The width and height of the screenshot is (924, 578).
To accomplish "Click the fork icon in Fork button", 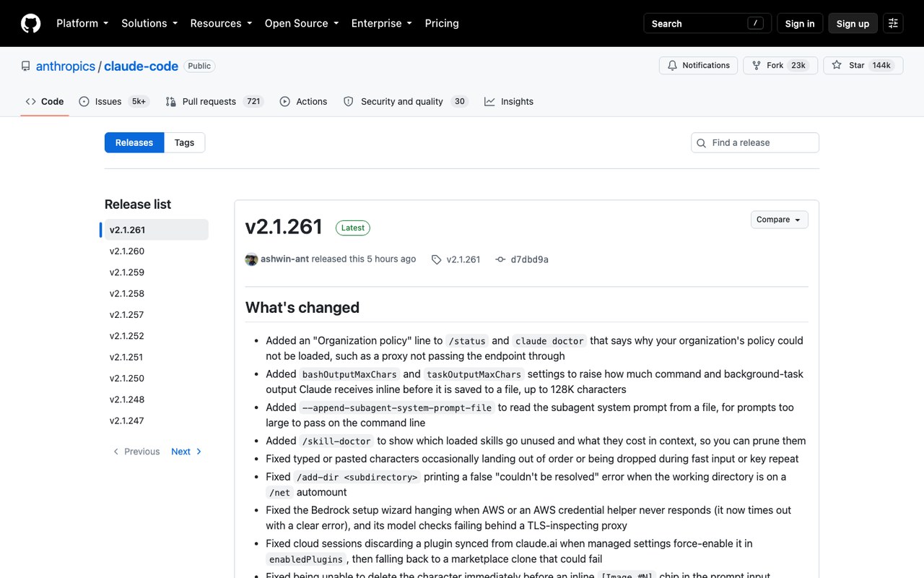I will (757, 65).
